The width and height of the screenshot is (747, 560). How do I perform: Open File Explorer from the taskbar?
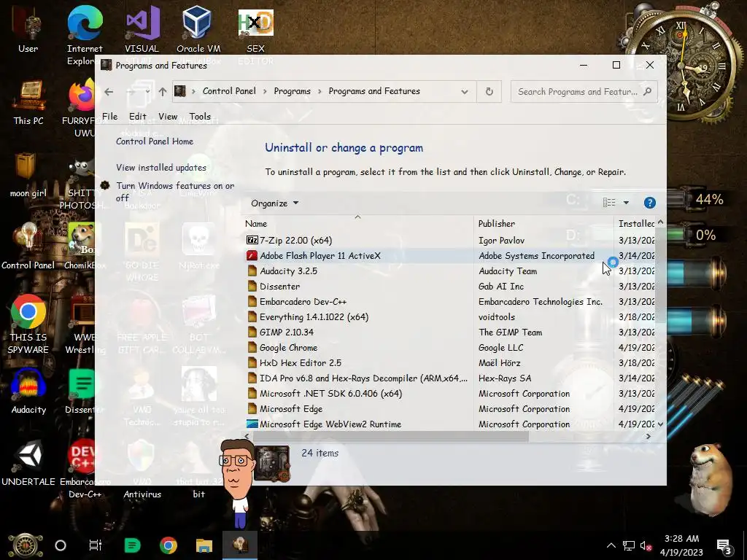pos(204,545)
